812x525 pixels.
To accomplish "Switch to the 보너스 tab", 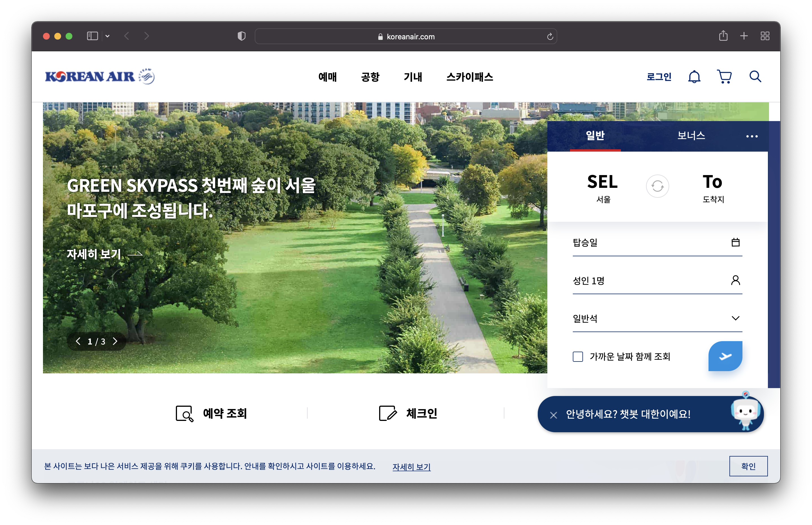I will (x=691, y=136).
